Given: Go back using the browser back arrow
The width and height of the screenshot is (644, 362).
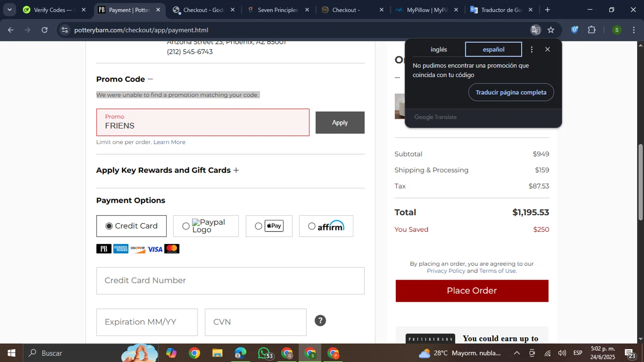Looking at the screenshot, I should pyautogui.click(x=11, y=30).
